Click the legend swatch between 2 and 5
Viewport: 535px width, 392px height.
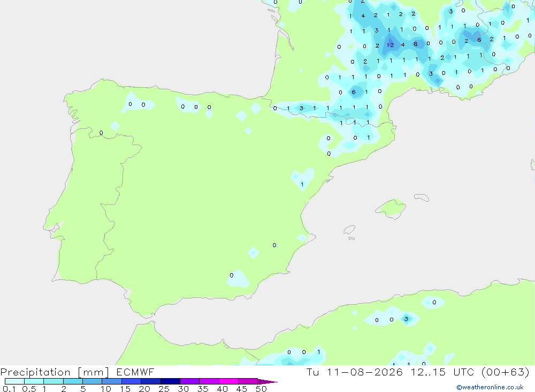coord(73,381)
